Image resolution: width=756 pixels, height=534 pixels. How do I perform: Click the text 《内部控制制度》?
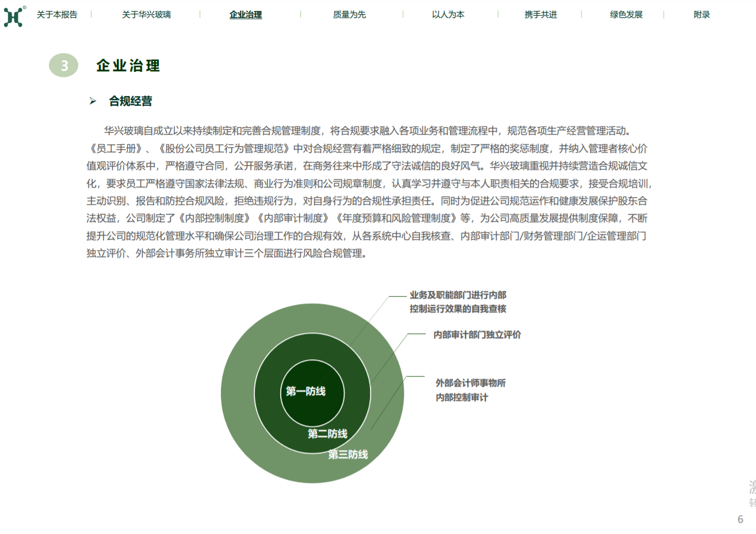tap(214, 218)
